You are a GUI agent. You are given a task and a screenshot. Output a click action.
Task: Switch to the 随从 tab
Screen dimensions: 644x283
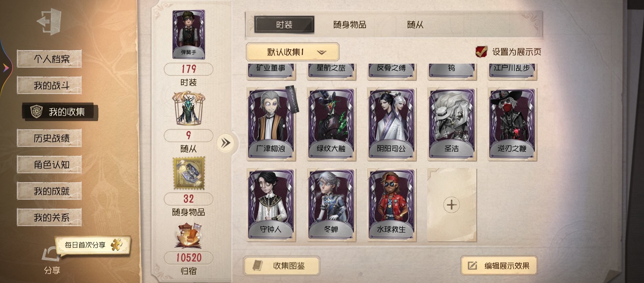point(415,25)
